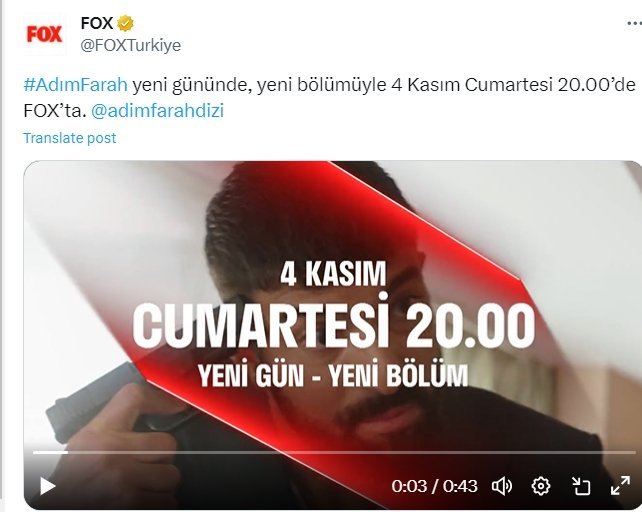Expand video to fullscreen

[x=620, y=486]
